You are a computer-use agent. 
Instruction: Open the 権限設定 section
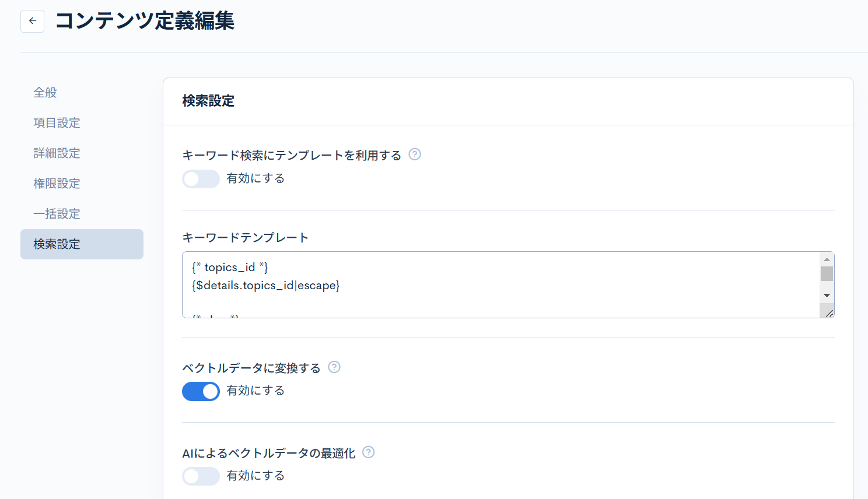[x=57, y=183]
